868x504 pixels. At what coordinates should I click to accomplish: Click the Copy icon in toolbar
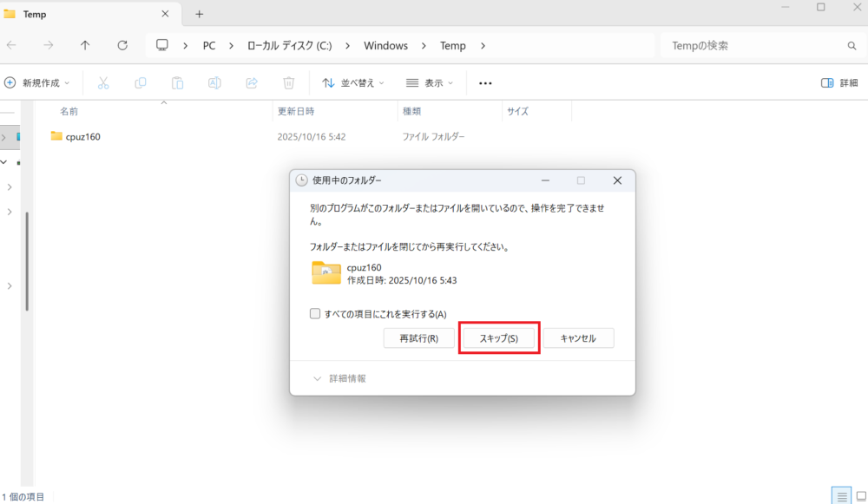pos(141,83)
